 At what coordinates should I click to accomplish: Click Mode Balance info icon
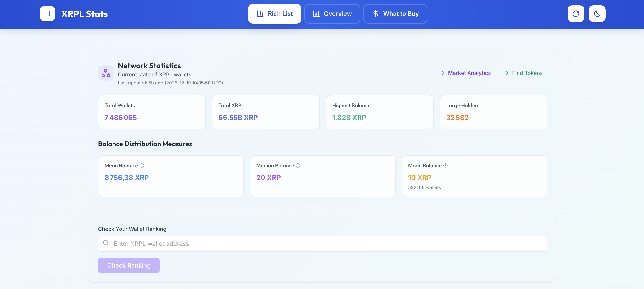coord(446,165)
